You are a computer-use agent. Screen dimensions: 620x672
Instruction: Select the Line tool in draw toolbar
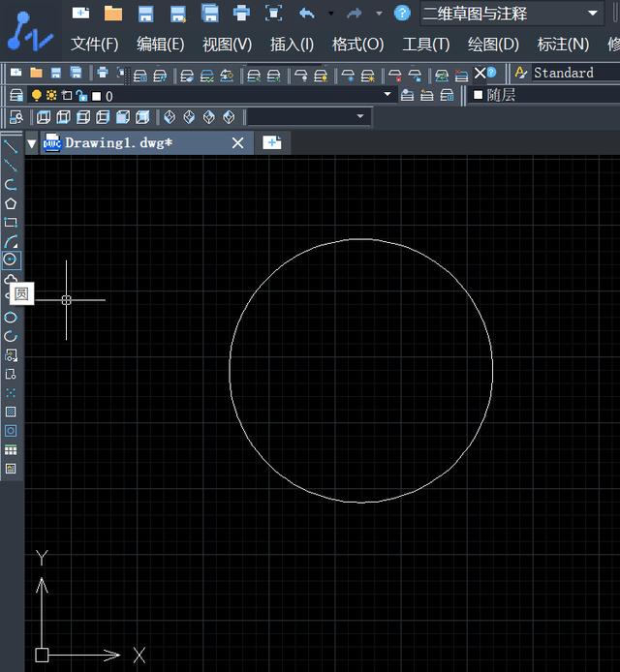11,146
